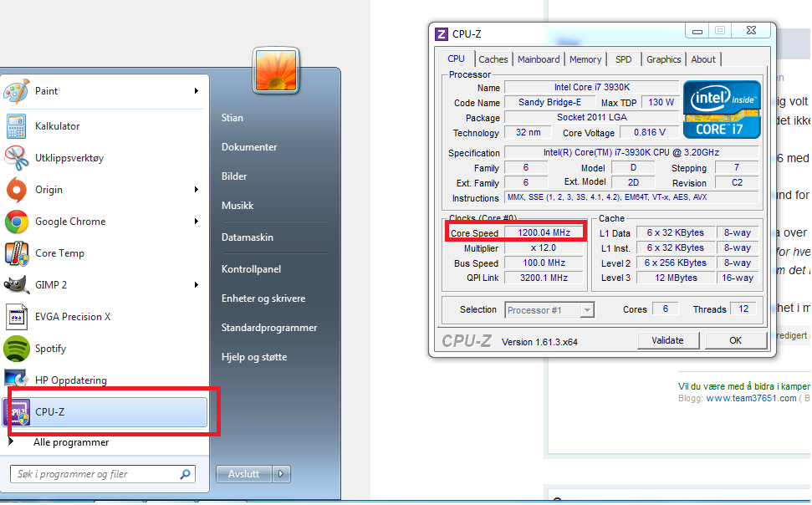This screenshot has height=505, width=812.
Task: Launch CPU-Z from the Start menu icon
Action: tap(18, 412)
